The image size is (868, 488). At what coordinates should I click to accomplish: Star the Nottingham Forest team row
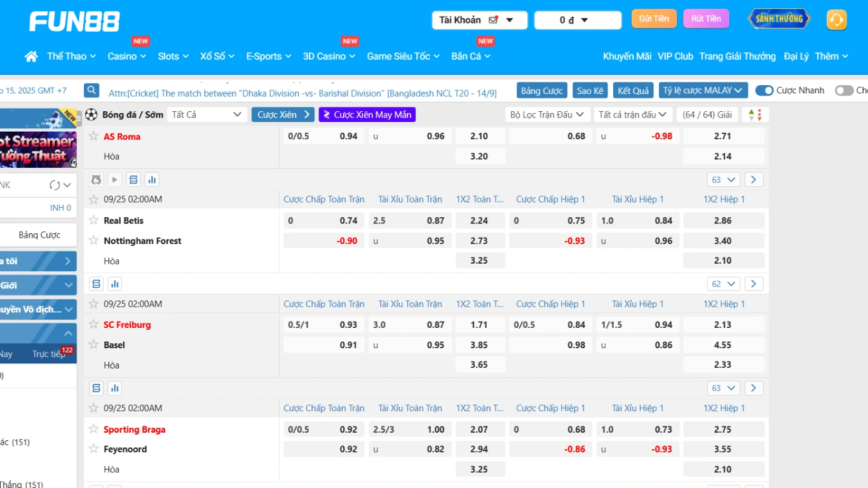(x=94, y=241)
